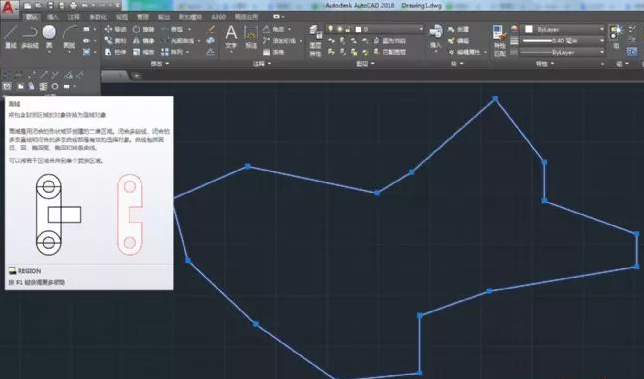
Task: Click the white layer color swatch
Action: tap(358, 29)
